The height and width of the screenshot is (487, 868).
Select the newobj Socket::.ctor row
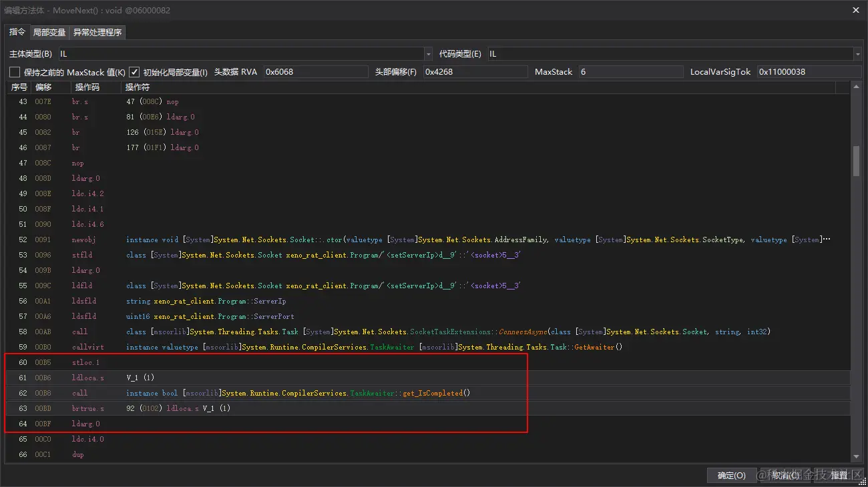[x=428, y=239]
